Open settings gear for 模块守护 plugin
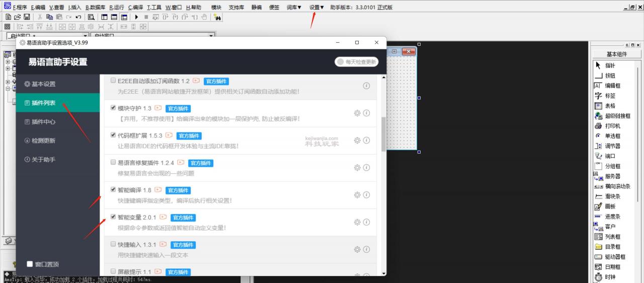 [x=357, y=113]
